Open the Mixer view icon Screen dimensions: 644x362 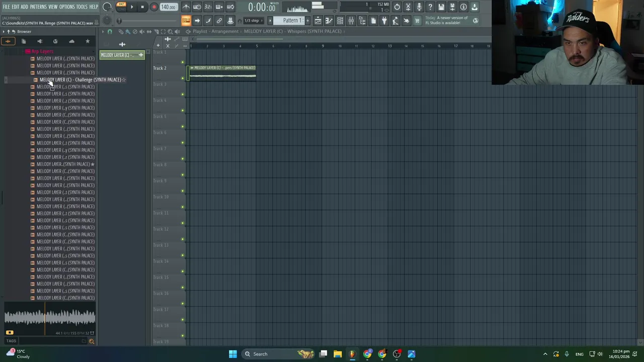(351, 21)
